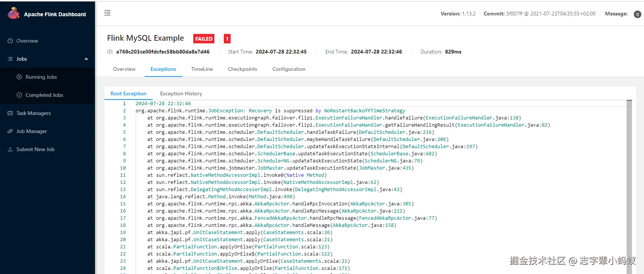Screen dimensions: 644x274
Task: Click the duration value 829ms
Action: point(453,52)
